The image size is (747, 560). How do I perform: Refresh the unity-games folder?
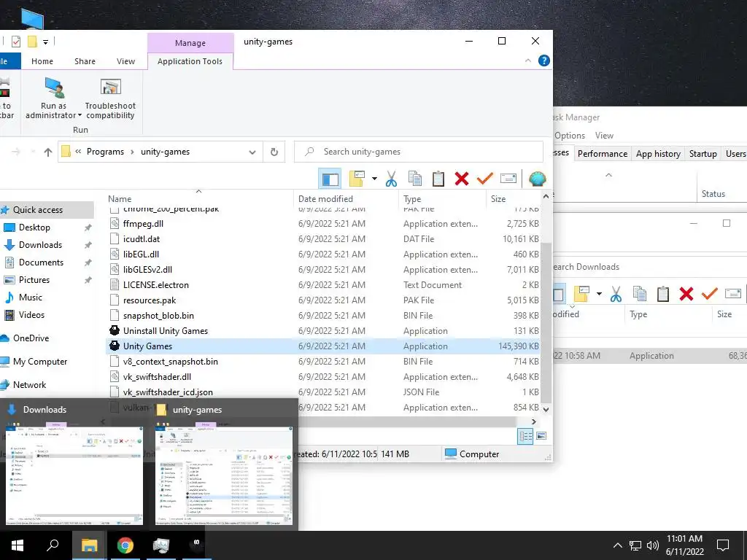point(274,152)
